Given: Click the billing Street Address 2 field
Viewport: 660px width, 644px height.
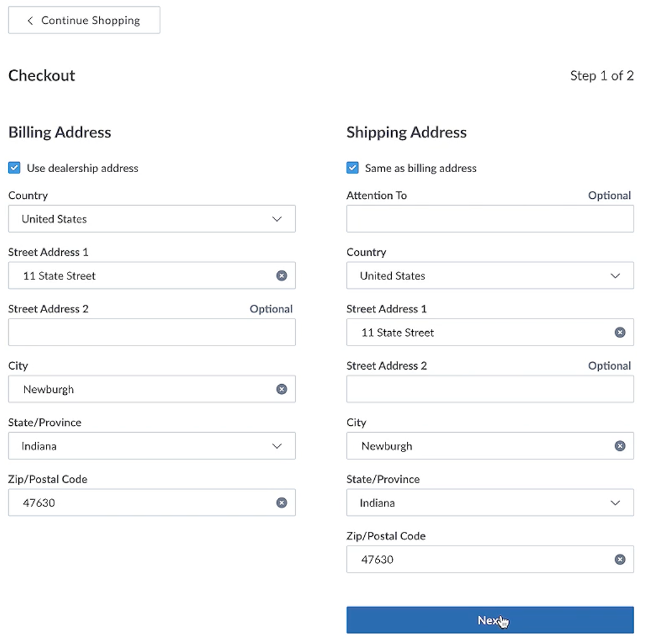Looking at the screenshot, I should coord(151,332).
